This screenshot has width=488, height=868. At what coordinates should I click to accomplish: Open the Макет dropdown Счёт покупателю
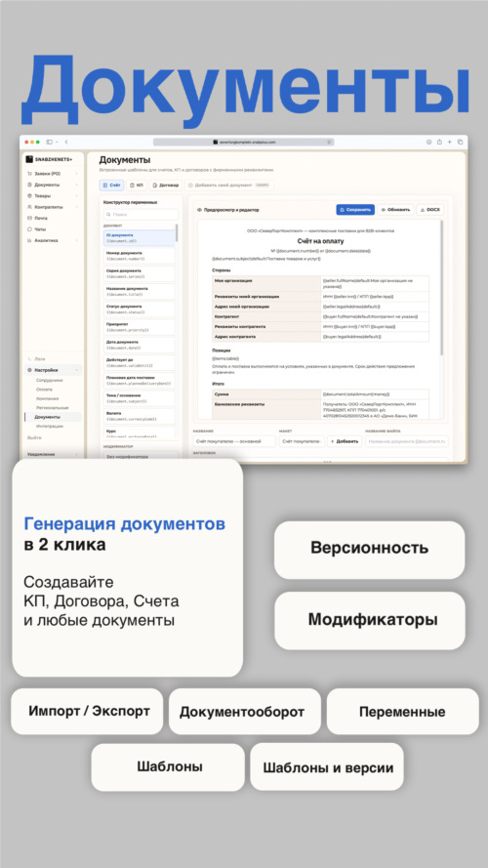tap(301, 441)
